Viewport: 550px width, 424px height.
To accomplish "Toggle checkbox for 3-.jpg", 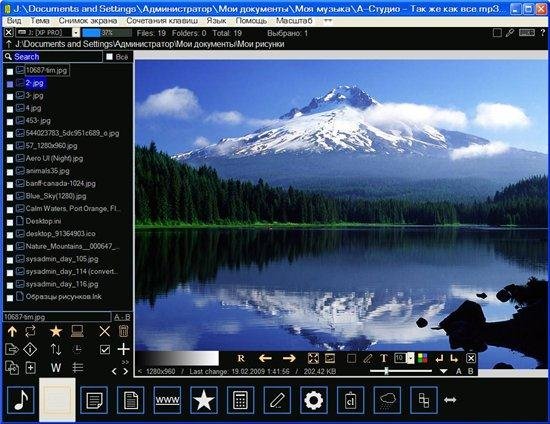I will [10, 97].
